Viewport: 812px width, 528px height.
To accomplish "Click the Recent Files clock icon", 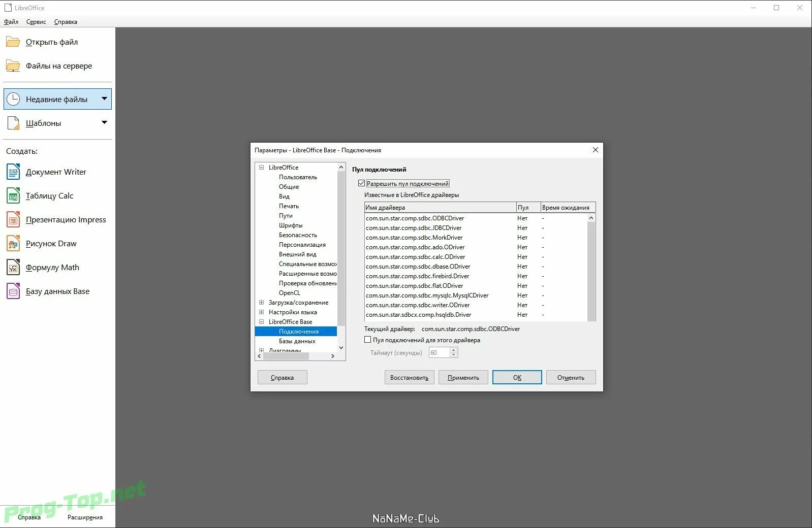I will [13, 99].
